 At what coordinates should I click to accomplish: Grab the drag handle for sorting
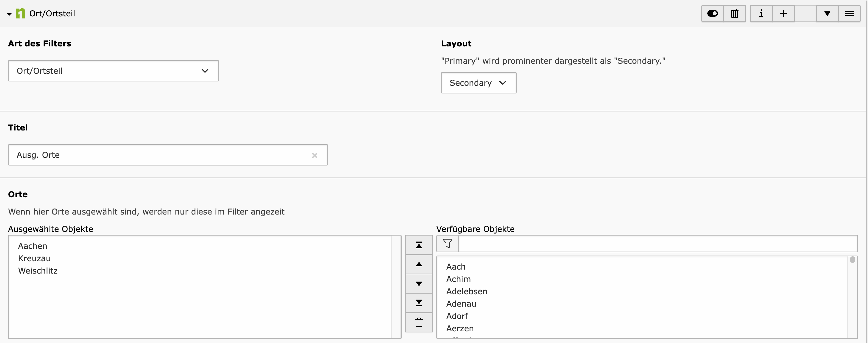click(x=849, y=13)
